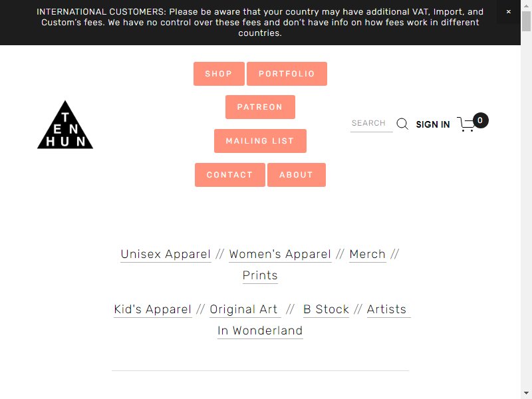The width and height of the screenshot is (532, 399).
Task: Click the page scrollbar down arrow
Action: click(x=526, y=393)
